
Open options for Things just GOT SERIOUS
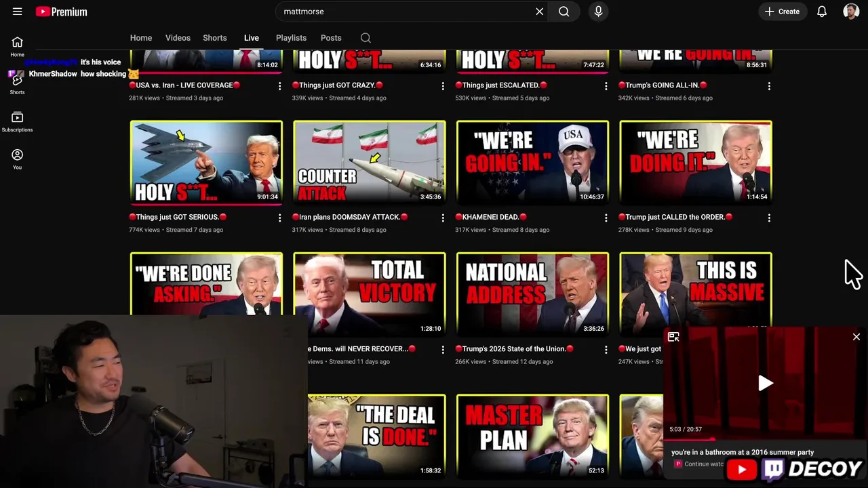click(279, 218)
